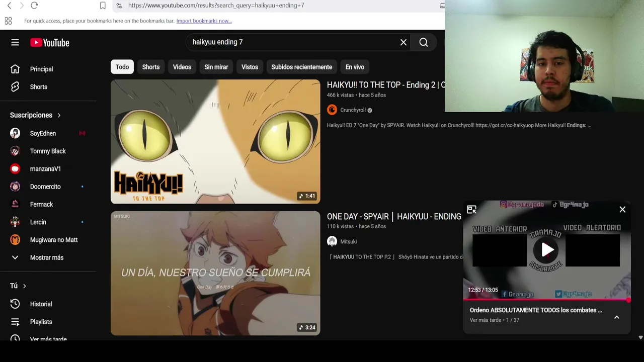Open the Mugiwara no Matt channel avatar

click(x=15, y=240)
